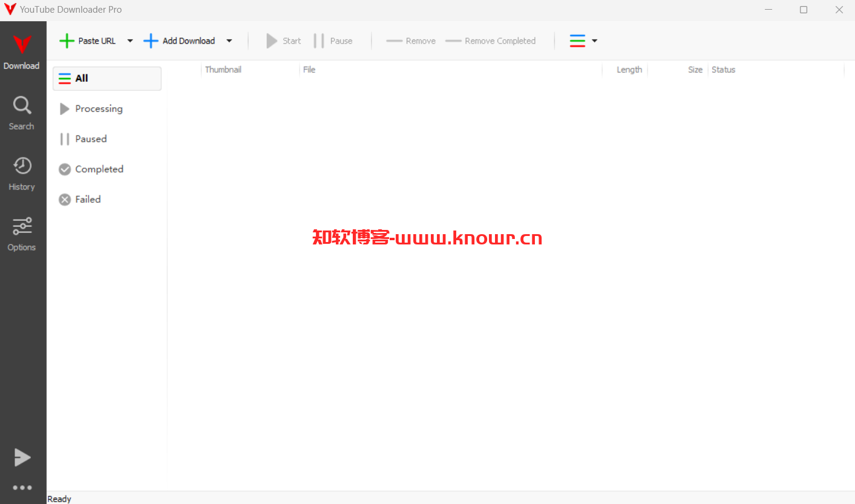Image resolution: width=855 pixels, height=504 pixels.
Task: Click Remove Completed in toolbar
Action: click(491, 41)
